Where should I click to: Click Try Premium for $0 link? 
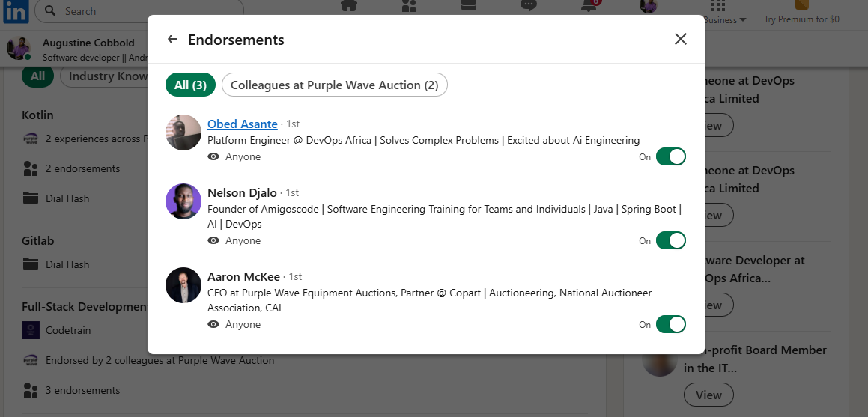click(801, 19)
